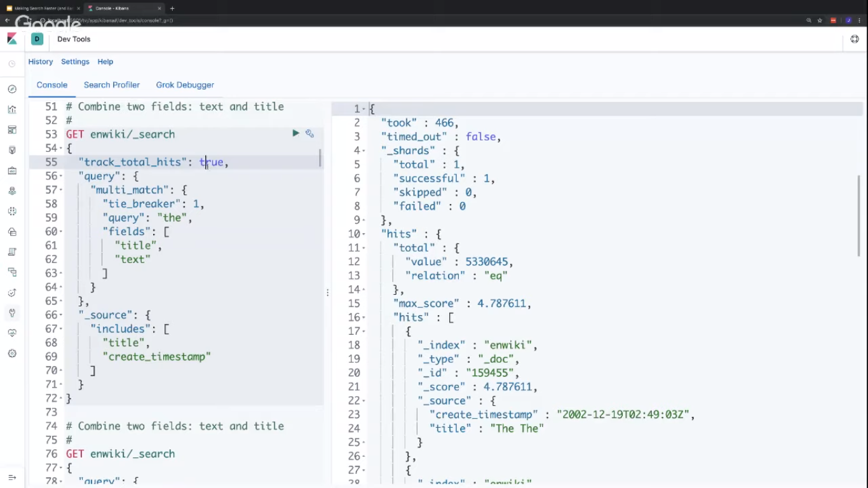Collapse the "query" block at line 56
Image resolution: width=868 pixels, height=488 pixels.
coord(61,177)
